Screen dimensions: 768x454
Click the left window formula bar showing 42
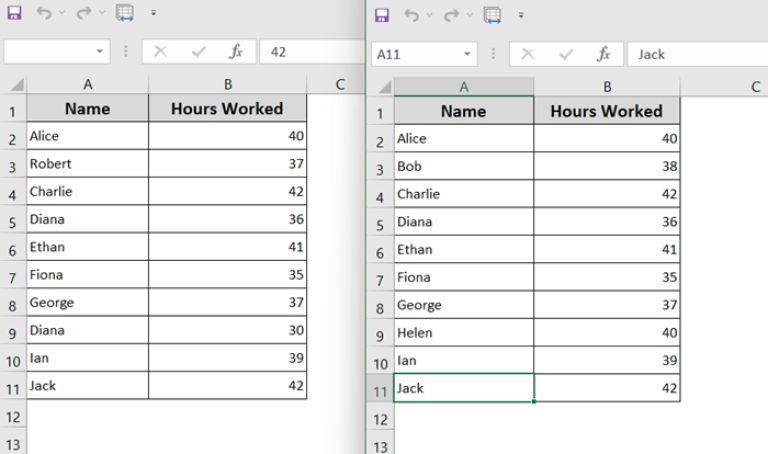coord(310,51)
